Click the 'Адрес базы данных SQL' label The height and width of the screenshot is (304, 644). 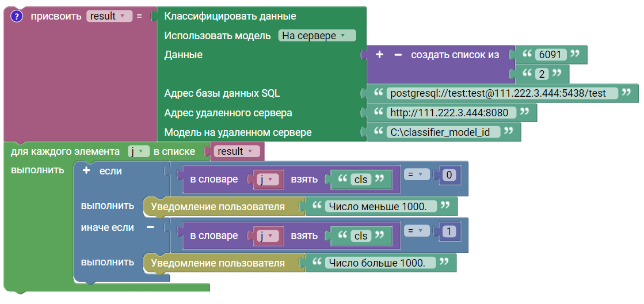(222, 93)
